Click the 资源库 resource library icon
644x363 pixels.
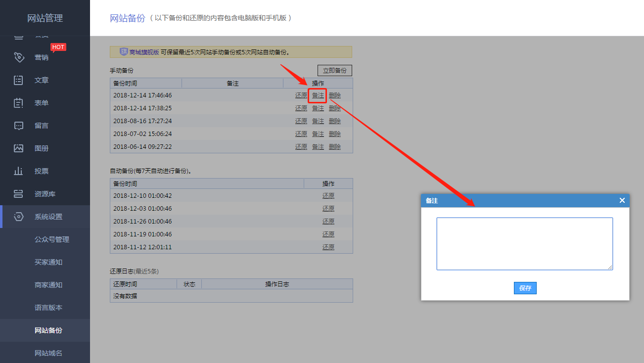(19, 194)
